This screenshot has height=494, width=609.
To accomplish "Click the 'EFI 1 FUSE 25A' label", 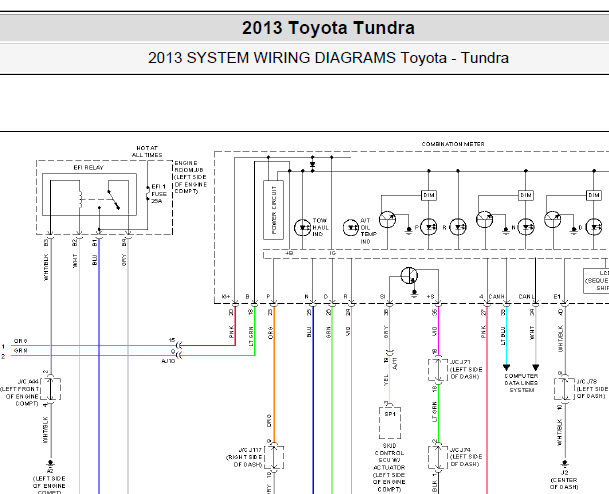I will pyautogui.click(x=159, y=194).
